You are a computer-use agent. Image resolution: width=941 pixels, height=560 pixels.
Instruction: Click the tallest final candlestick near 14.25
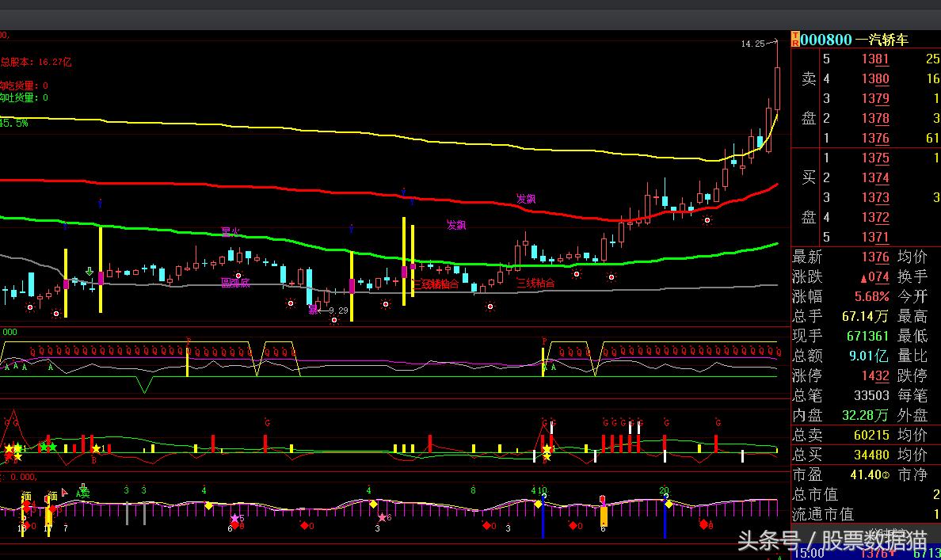click(777, 87)
